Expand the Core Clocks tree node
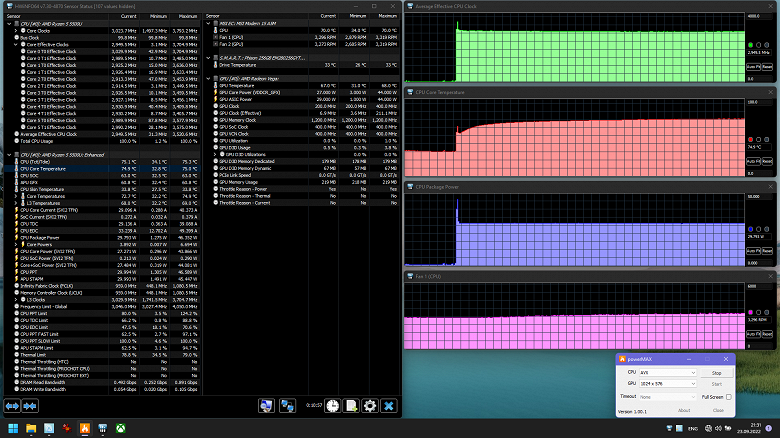The image size is (780, 438). [16, 30]
